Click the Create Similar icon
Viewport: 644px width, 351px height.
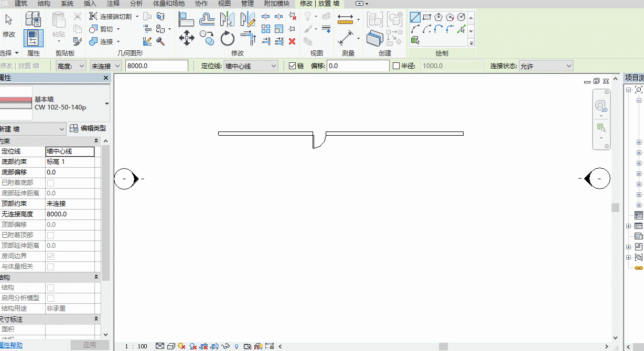tap(375, 38)
